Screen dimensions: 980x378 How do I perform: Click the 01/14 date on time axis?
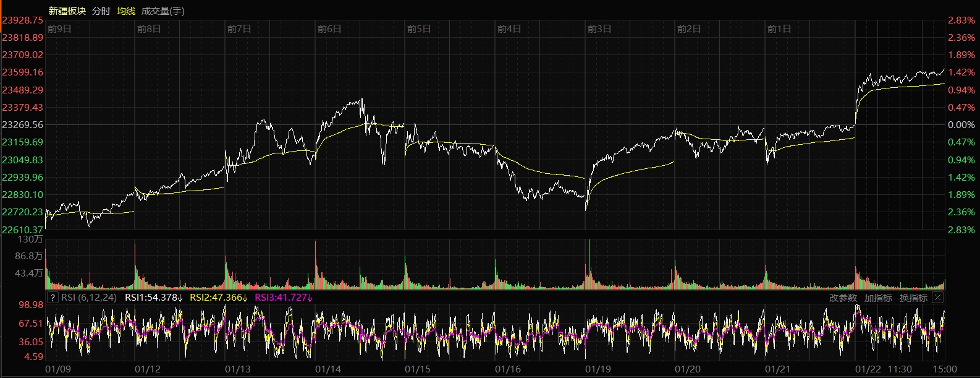click(x=328, y=369)
